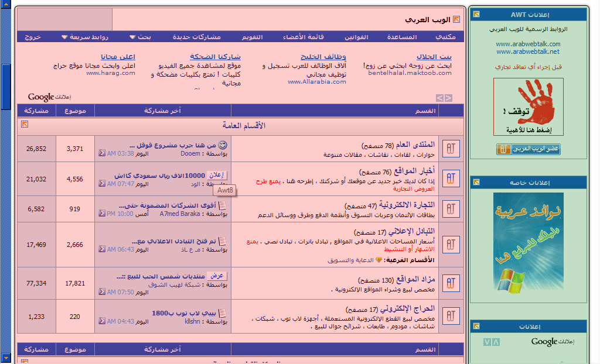Open قائمة الأعضاء members list
The image size is (600, 364).
(x=303, y=37)
